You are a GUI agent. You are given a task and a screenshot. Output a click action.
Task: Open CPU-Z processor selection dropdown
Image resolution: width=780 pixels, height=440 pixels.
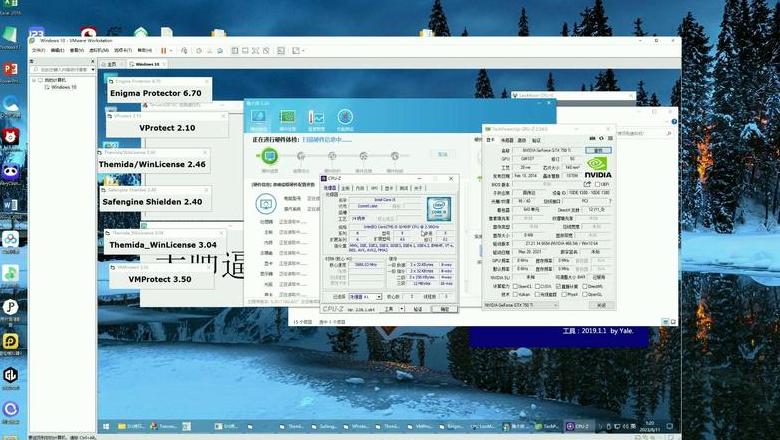pyautogui.click(x=366, y=296)
